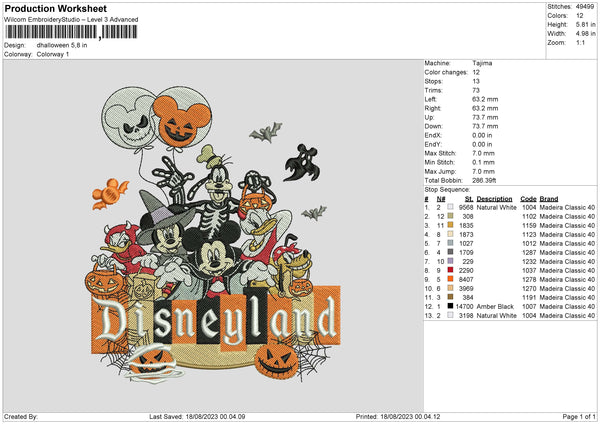Click the 'Description' column header

click(494, 199)
